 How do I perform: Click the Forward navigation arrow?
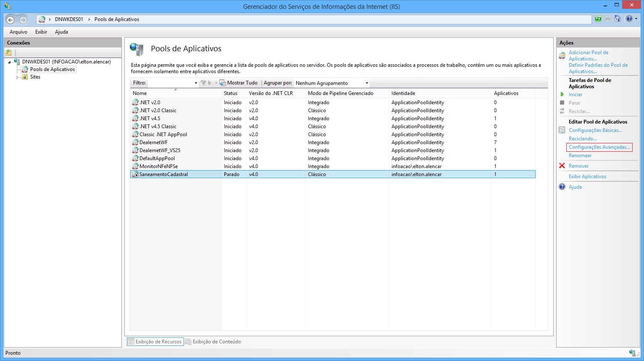23,20
